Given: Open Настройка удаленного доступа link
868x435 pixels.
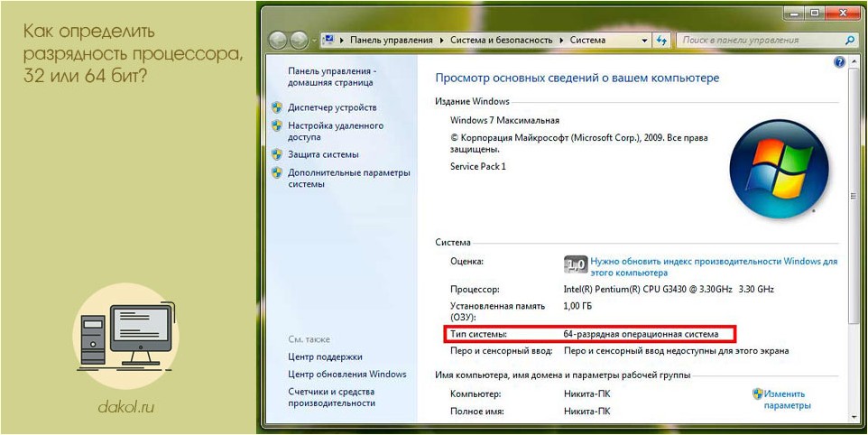Looking at the screenshot, I should (x=336, y=131).
